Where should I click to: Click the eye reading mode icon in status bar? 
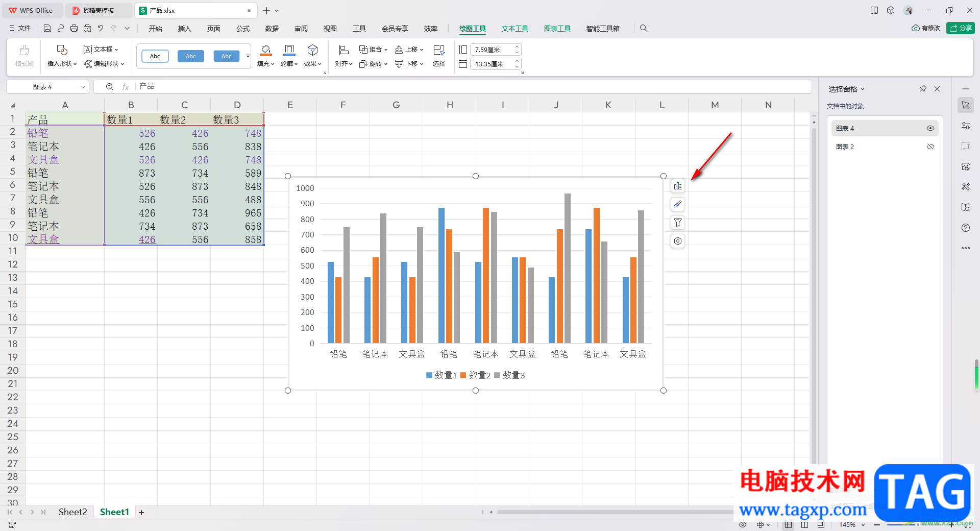[x=743, y=525]
